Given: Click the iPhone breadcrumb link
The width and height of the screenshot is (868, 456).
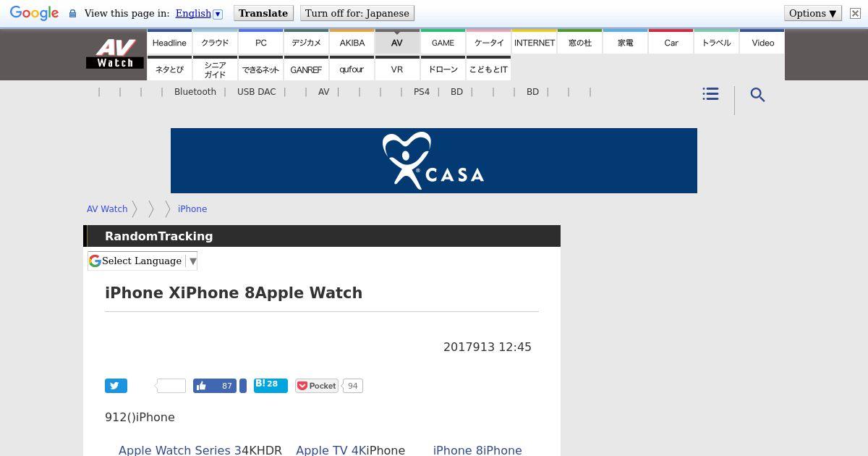Looking at the screenshot, I should (192, 208).
